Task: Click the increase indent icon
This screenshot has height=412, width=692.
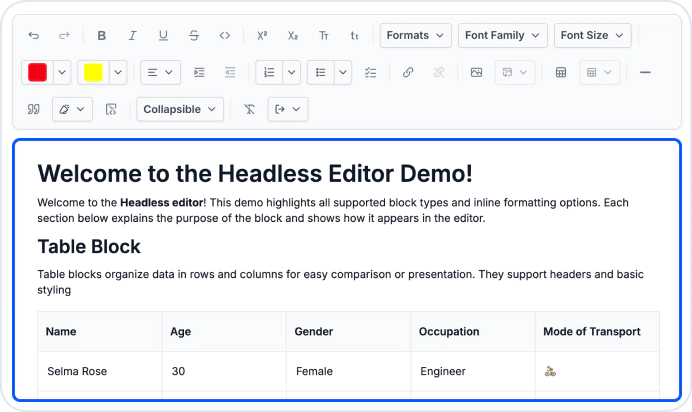Action: pos(199,72)
